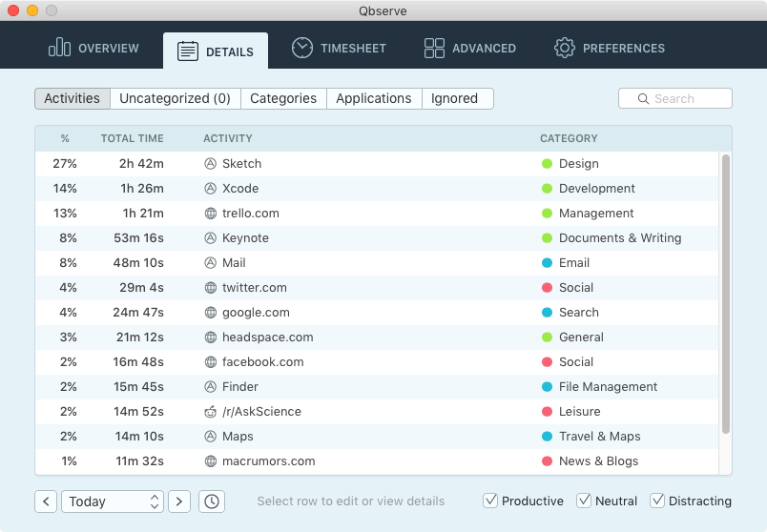Click the blue dot beside Email
Image resolution: width=767 pixels, height=532 pixels.
pos(547,263)
